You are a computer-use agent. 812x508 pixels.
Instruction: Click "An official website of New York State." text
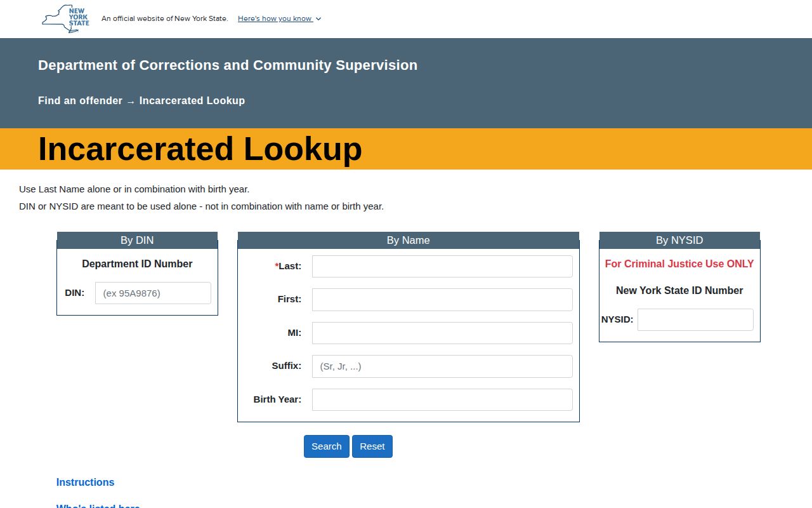coord(165,18)
